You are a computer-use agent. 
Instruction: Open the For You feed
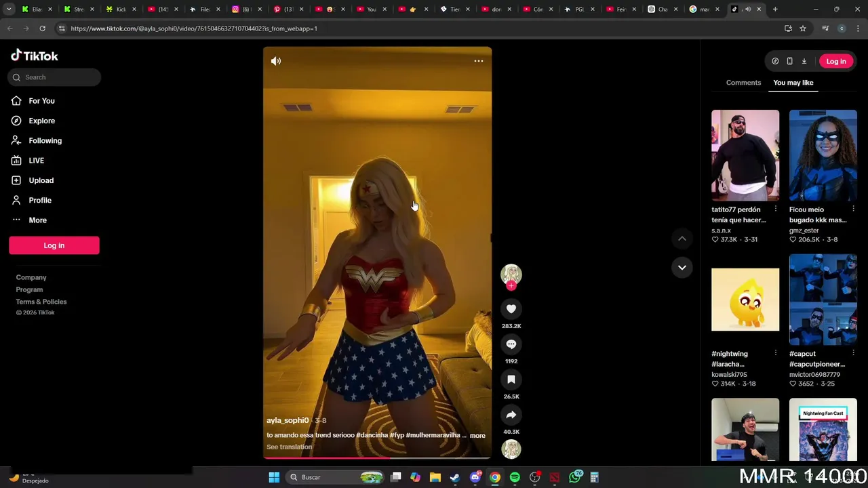tap(41, 101)
